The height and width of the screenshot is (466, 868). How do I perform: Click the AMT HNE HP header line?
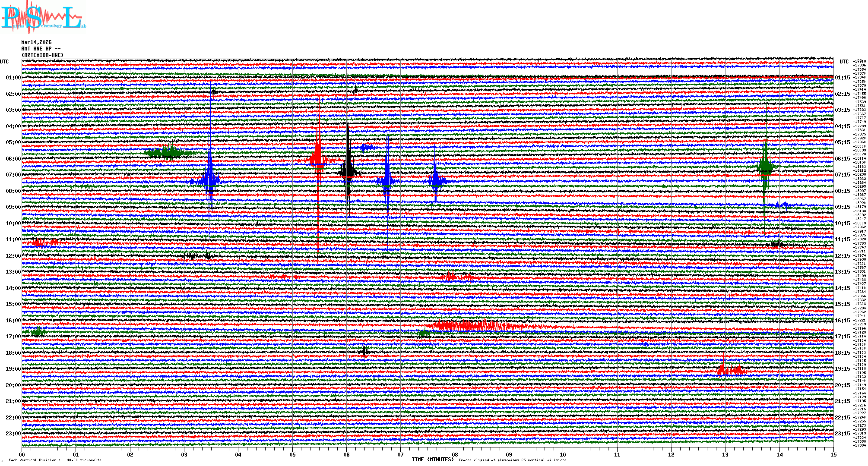[x=41, y=49]
